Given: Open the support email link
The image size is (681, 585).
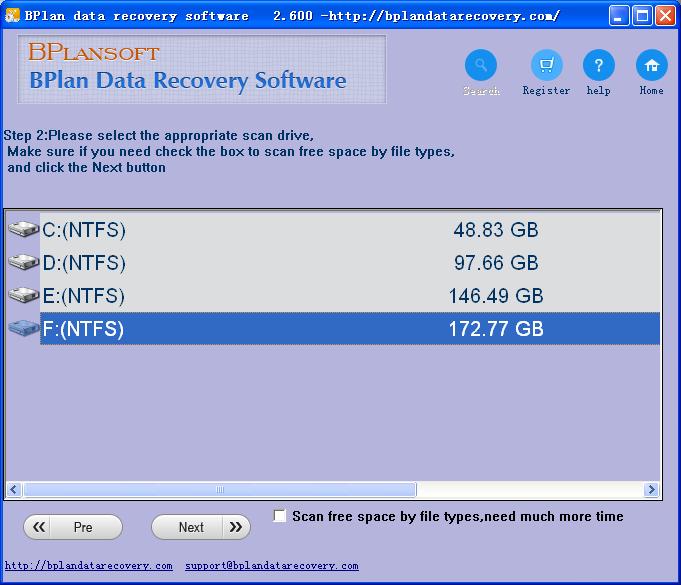Looking at the screenshot, I should pyautogui.click(x=272, y=566).
